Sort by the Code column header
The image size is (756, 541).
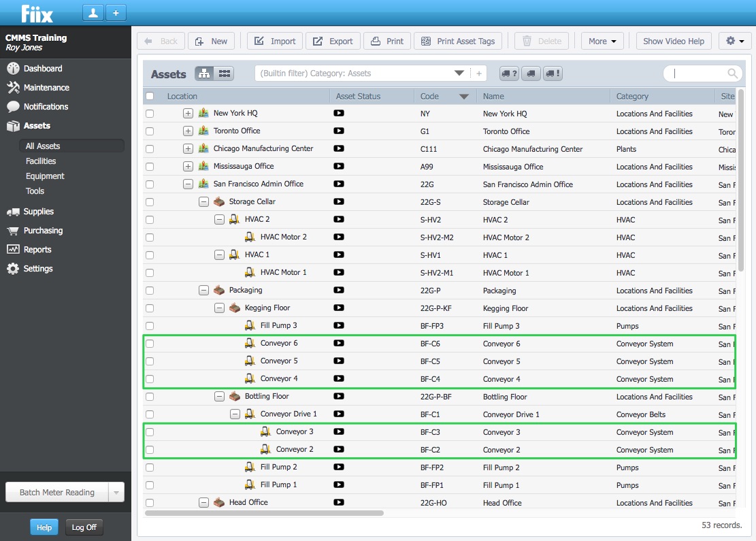[444, 96]
